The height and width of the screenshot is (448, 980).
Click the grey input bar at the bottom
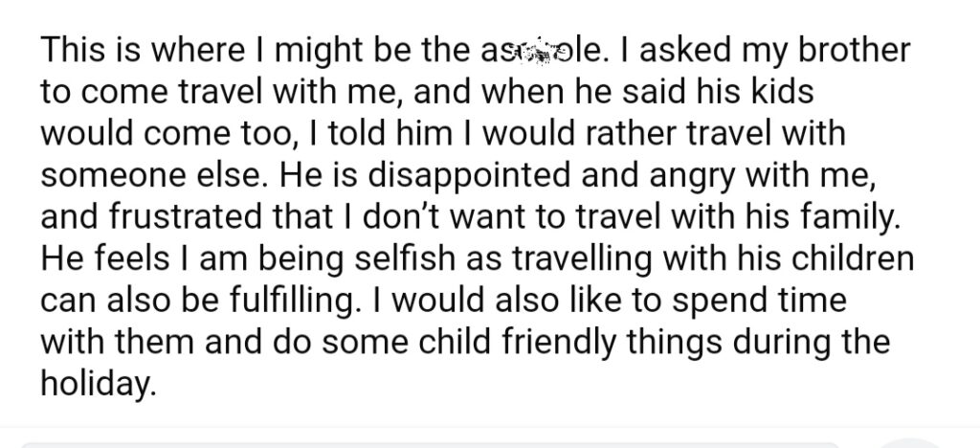432,445
